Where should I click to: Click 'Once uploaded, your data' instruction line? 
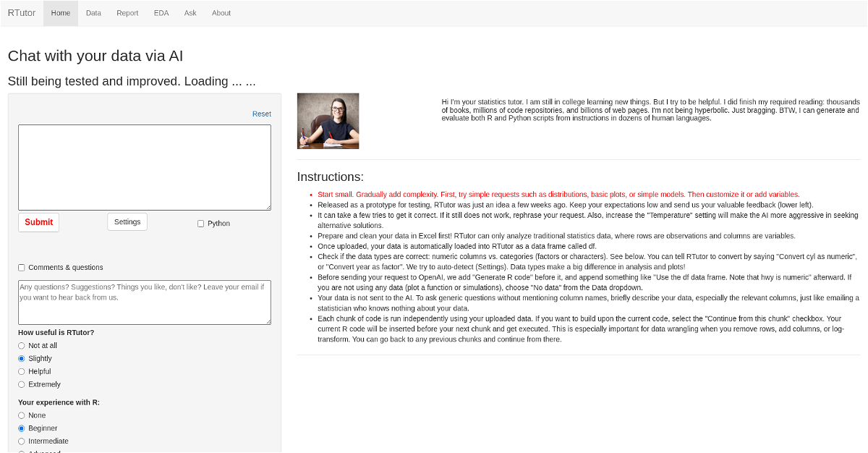(x=457, y=246)
